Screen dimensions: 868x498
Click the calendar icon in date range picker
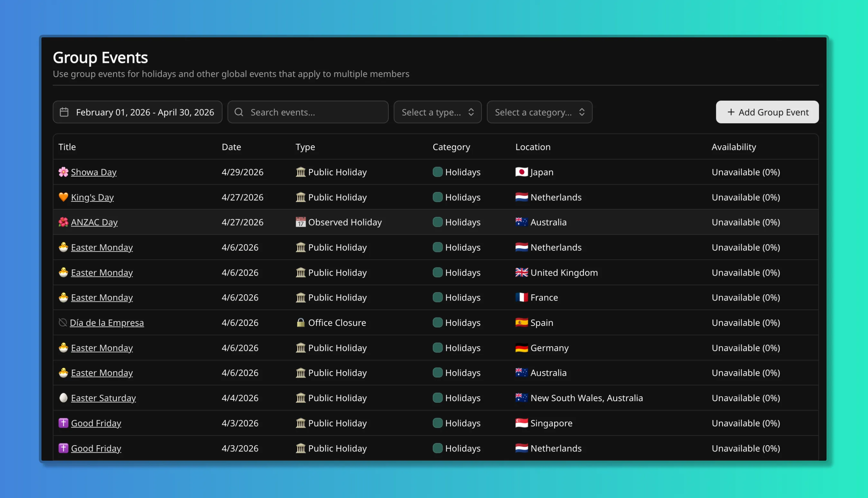coord(64,112)
